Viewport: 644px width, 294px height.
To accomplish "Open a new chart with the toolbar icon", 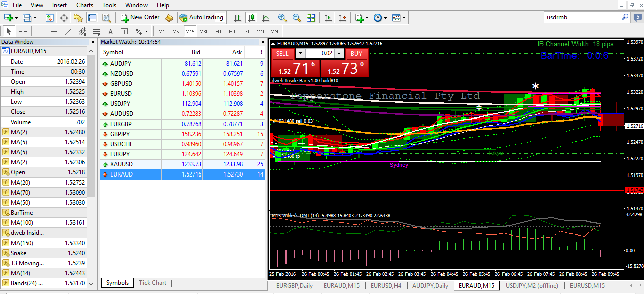I will click(x=9, y=17).
